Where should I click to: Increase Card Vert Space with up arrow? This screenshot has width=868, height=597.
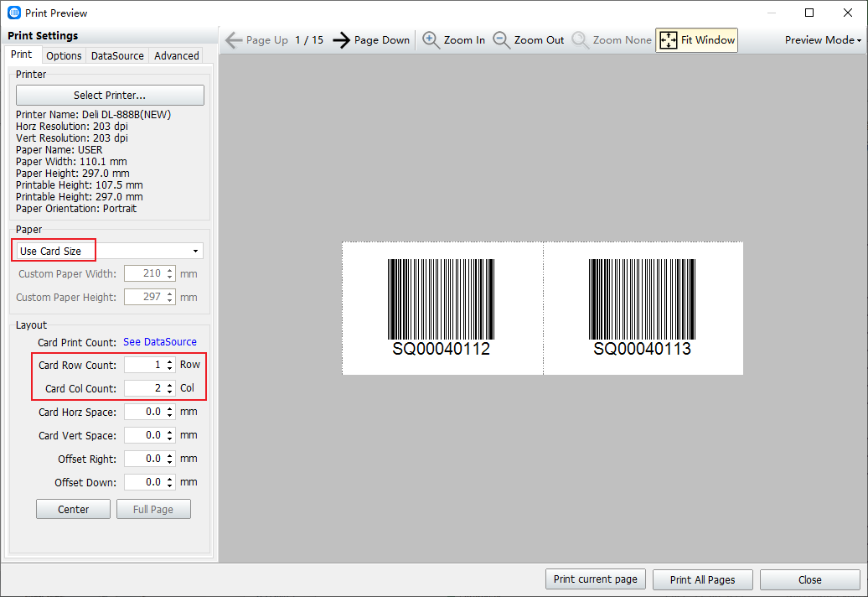tap(170, 432)
